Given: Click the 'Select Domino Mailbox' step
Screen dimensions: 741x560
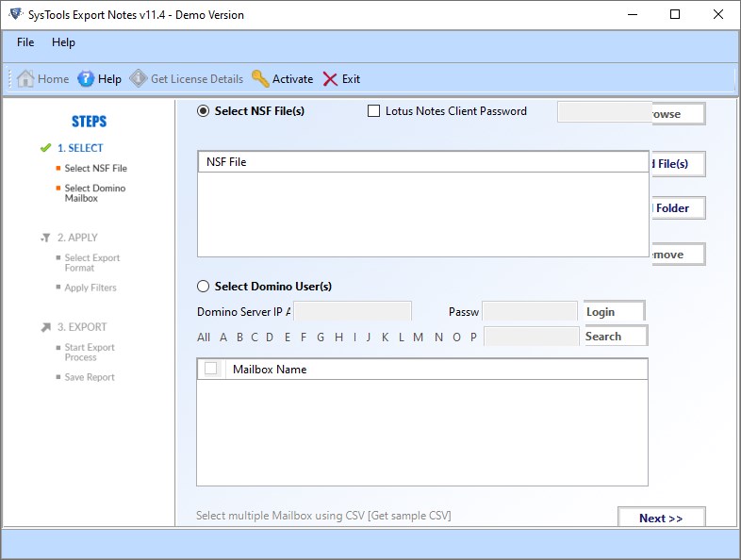Looking at the screenshot, I should [95, 193].
